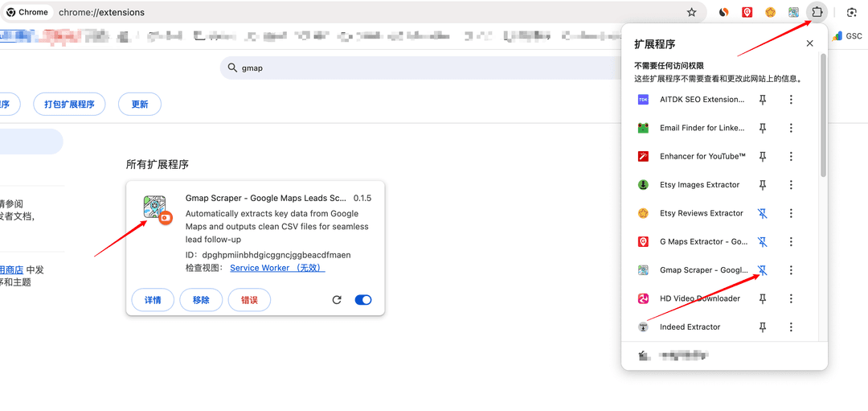Pin Email Finder for LinkedIn extension
This screenshot has width=868, height=411.
coord(762,128)
